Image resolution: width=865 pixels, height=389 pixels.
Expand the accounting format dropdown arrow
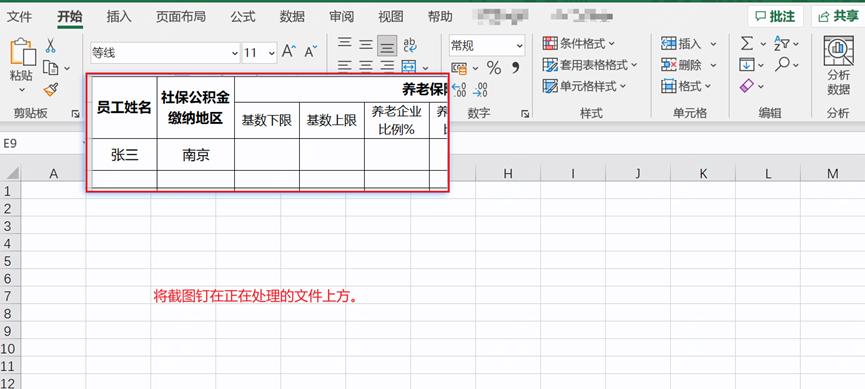click(x=475, y=68)
